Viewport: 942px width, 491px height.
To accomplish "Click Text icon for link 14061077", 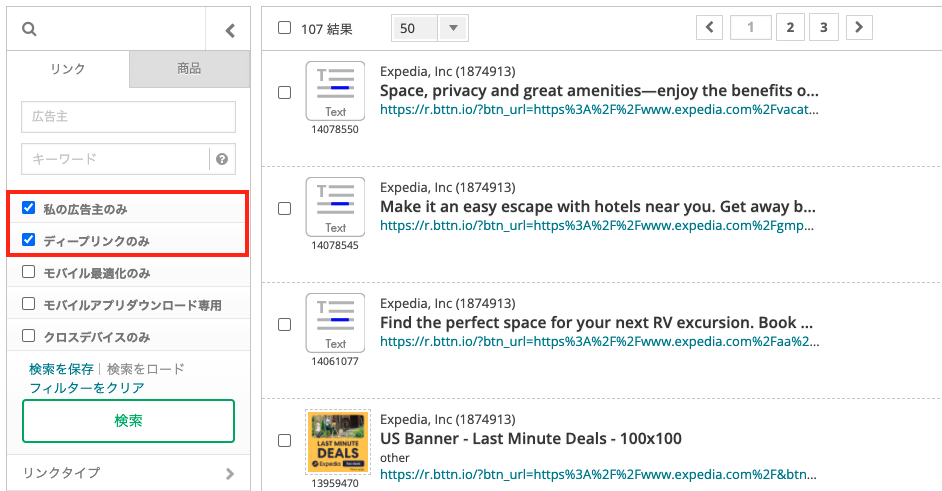I will [x=335, y=323].
